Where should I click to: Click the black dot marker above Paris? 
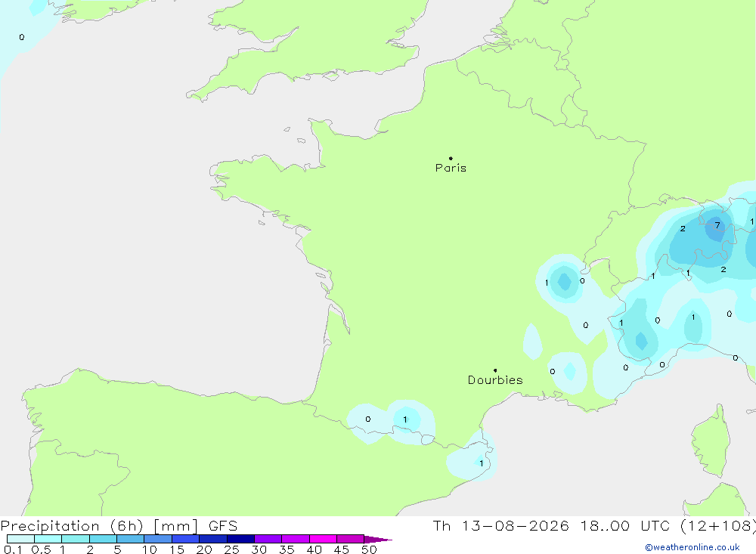click(451, 158)
